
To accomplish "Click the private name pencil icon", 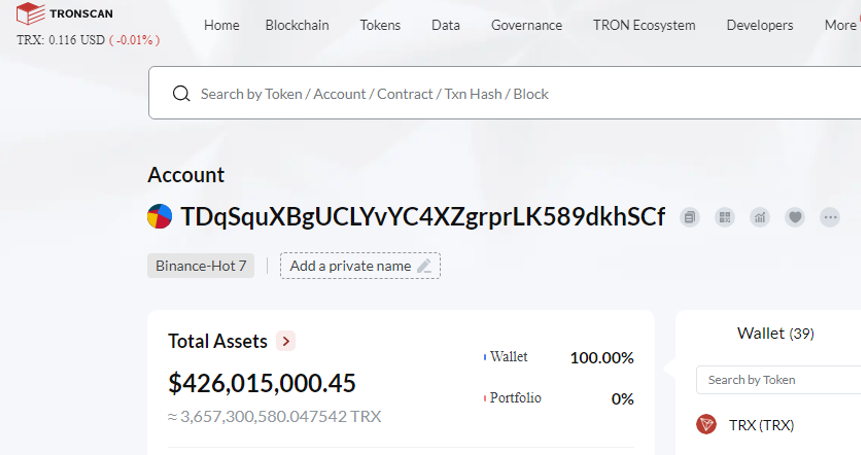I will 424,266.
